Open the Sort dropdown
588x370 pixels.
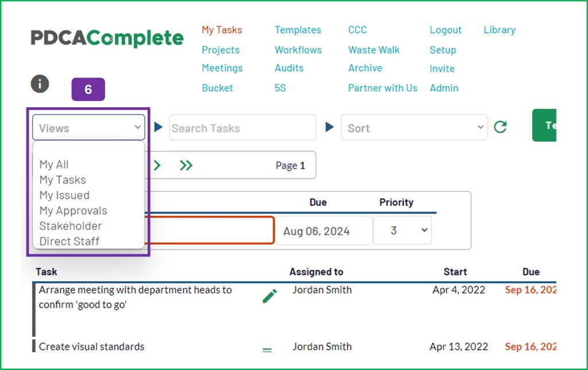(x=415, y=128)
